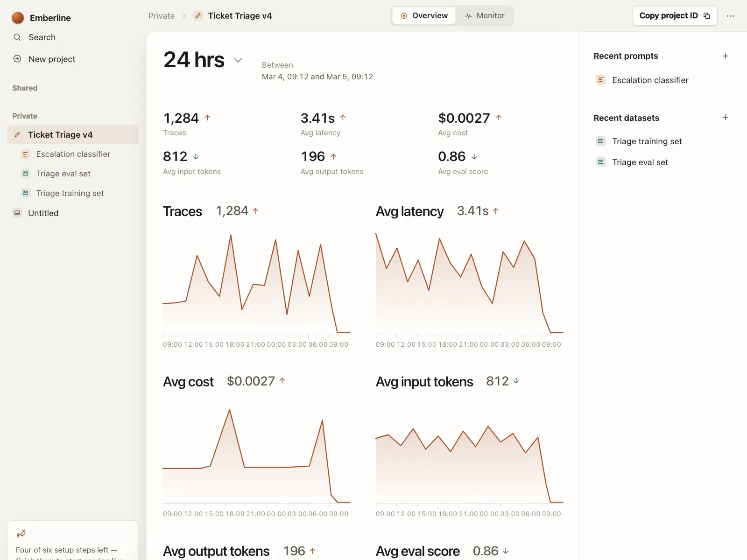The width and height of the screenshot is (747, 560).
Task: Click the 812 Avg input tokens summary stat
Action: tap(191, 162)
